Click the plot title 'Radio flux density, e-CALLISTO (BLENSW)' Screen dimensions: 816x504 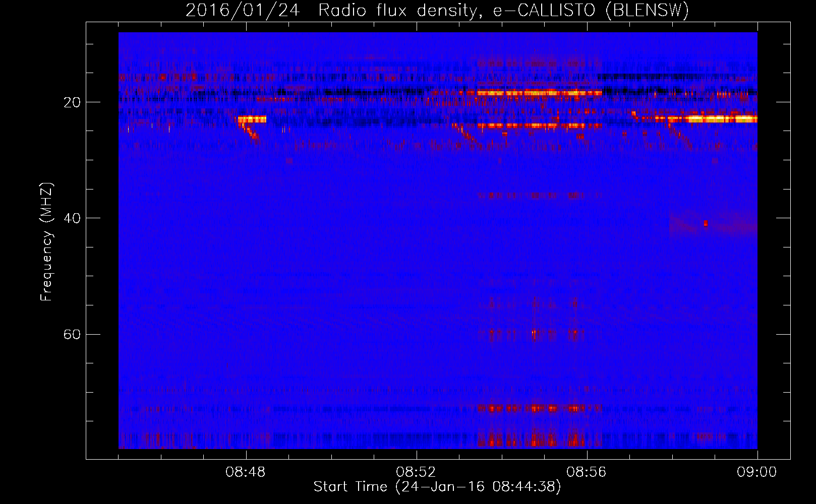point(503,10)
